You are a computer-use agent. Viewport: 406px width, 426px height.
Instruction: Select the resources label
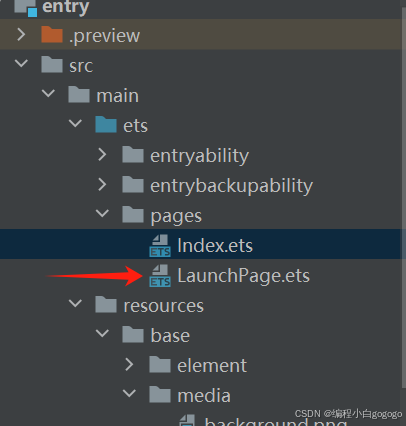(163, 306)
